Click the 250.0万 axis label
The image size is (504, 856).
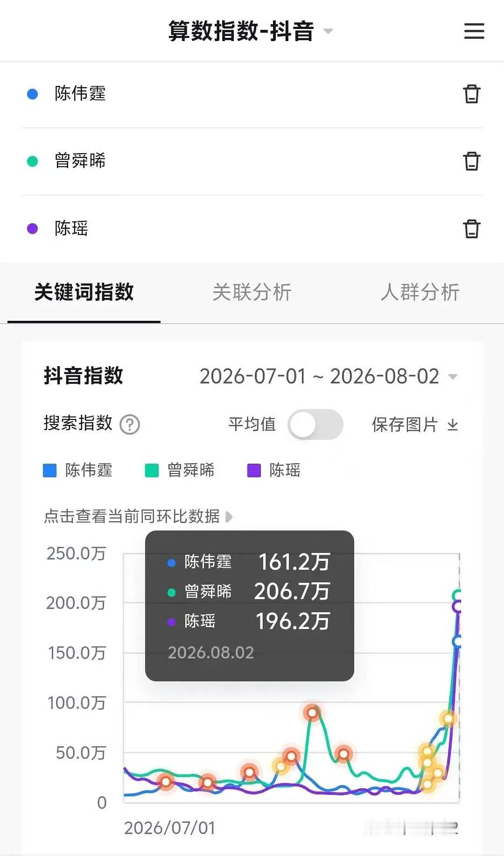pyautogui.click(x=77, y=553)
